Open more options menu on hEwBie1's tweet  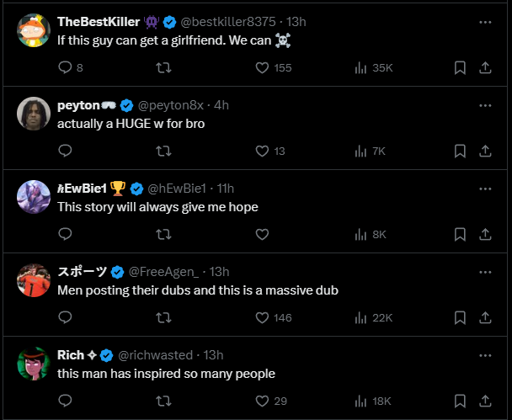tap(485, 188)
